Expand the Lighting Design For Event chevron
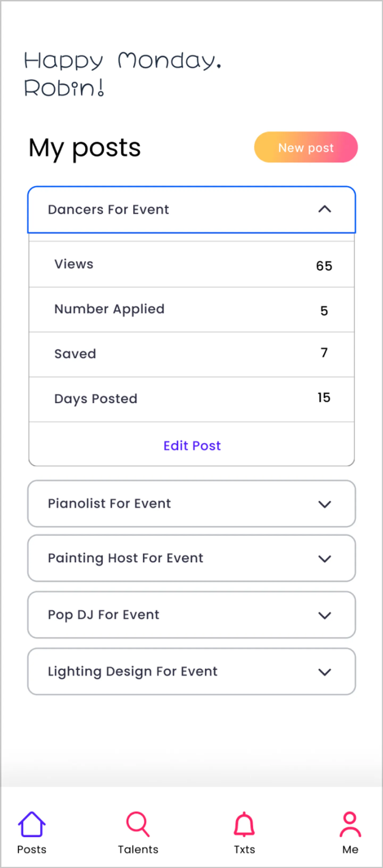The width and height of the screenshot is (383, 868). pos(324,672)
